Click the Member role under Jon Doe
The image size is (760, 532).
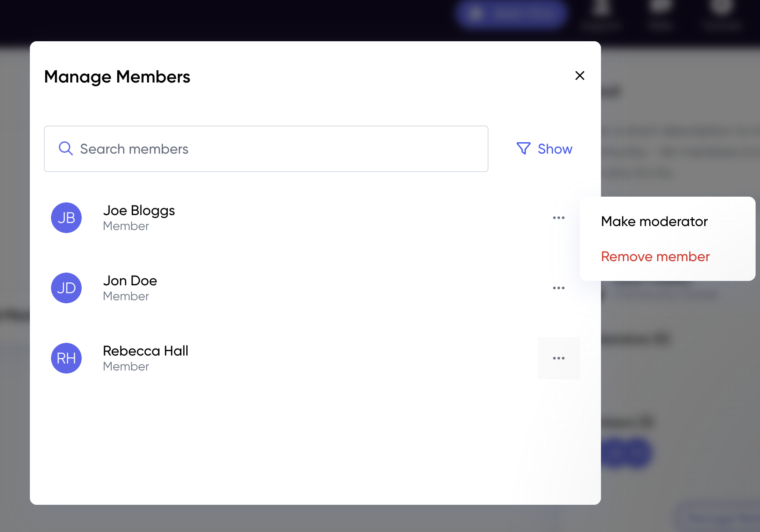tap(126, 296)
